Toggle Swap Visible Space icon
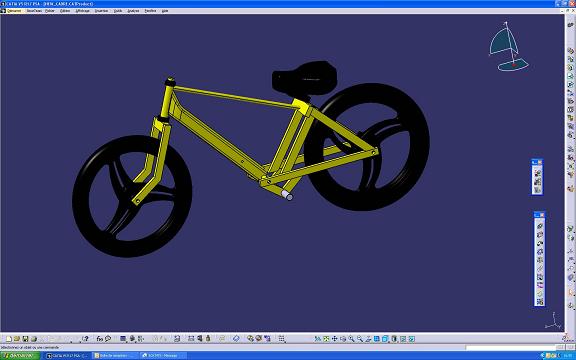The height and width of the screenshot is (360, 576). tap(411, 339)
